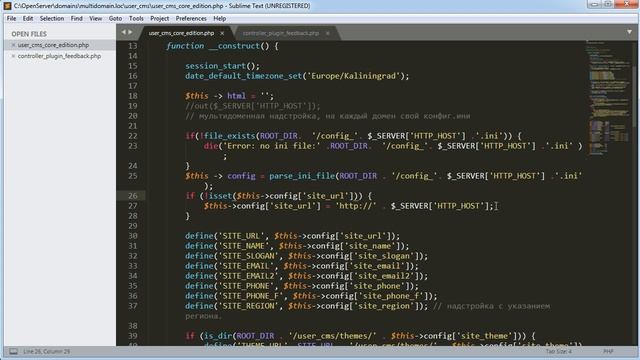
Task: Switch to controller_plugin_feedback.php tab
Action: coord(281,33)
